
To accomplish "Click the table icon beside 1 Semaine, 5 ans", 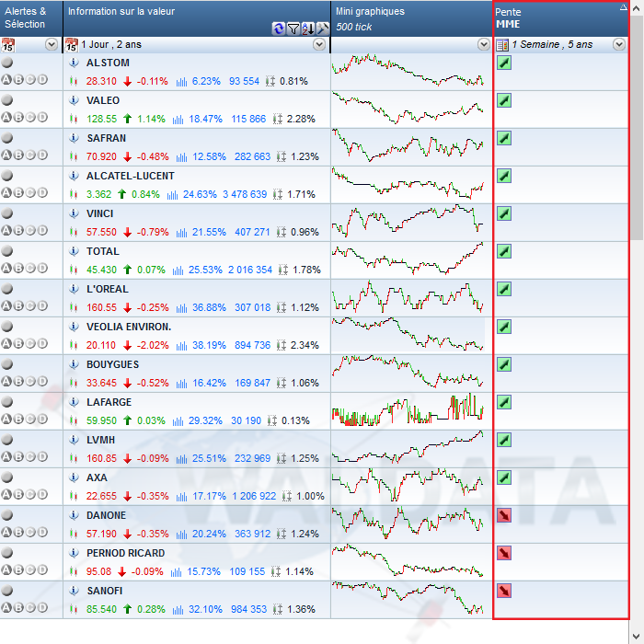I will tap(502, 44).
